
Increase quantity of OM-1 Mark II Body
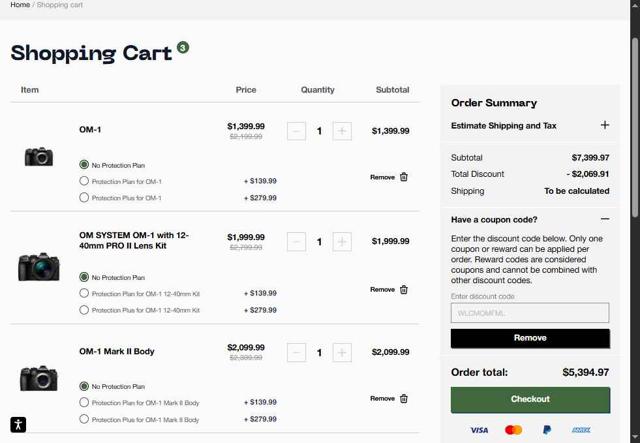click(342, 352)
